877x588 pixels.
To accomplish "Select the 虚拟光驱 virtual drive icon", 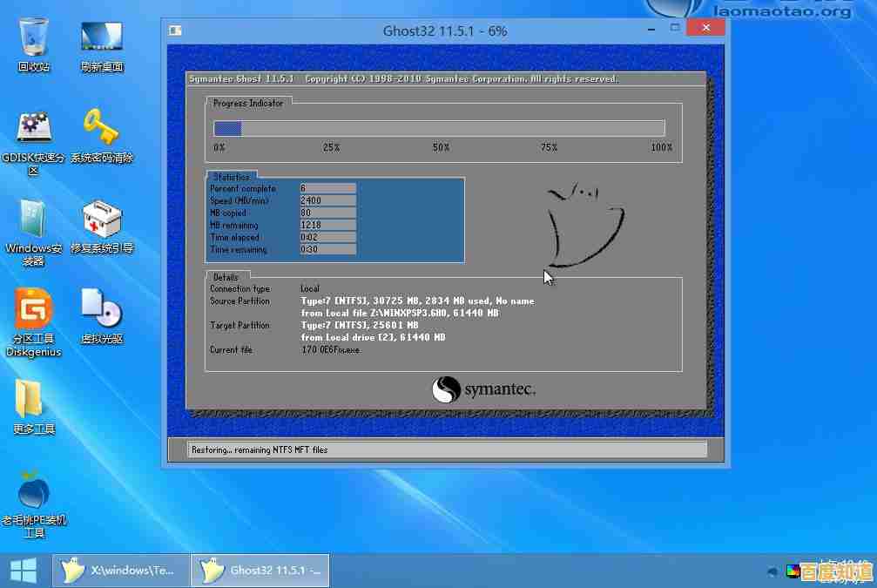I will pos(102,310).
